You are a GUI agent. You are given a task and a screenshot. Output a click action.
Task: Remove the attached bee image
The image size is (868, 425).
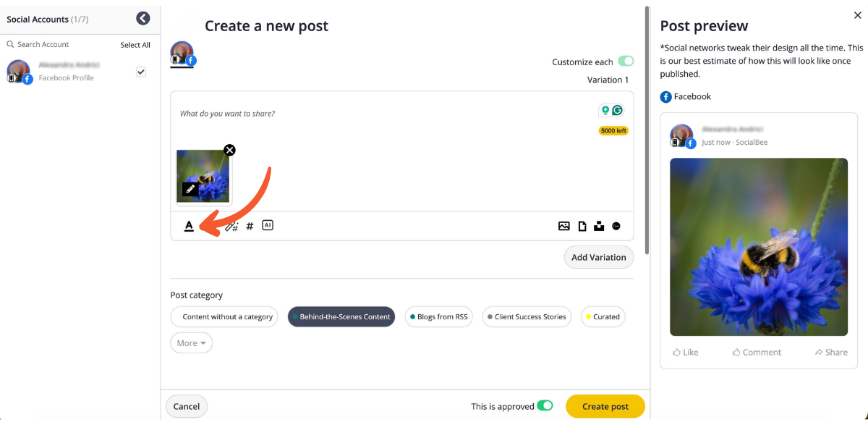[x=229, y=150]
